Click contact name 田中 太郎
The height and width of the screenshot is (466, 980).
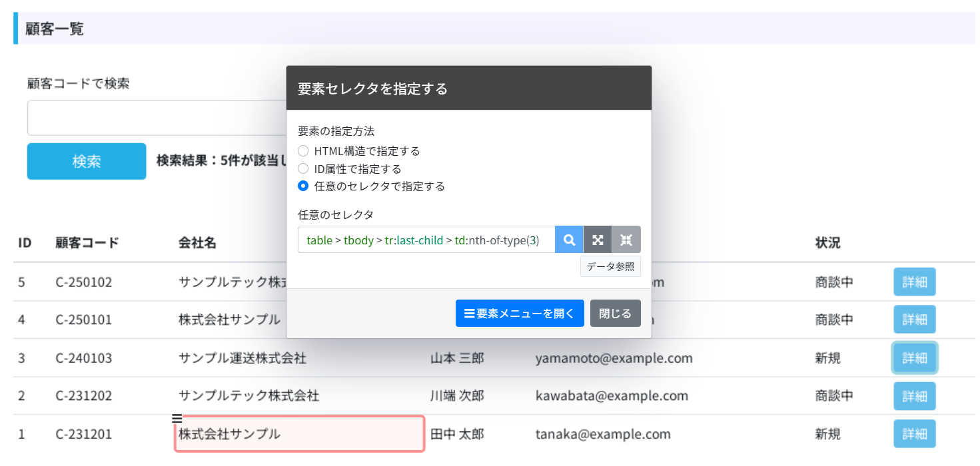(x=457, y=434)
